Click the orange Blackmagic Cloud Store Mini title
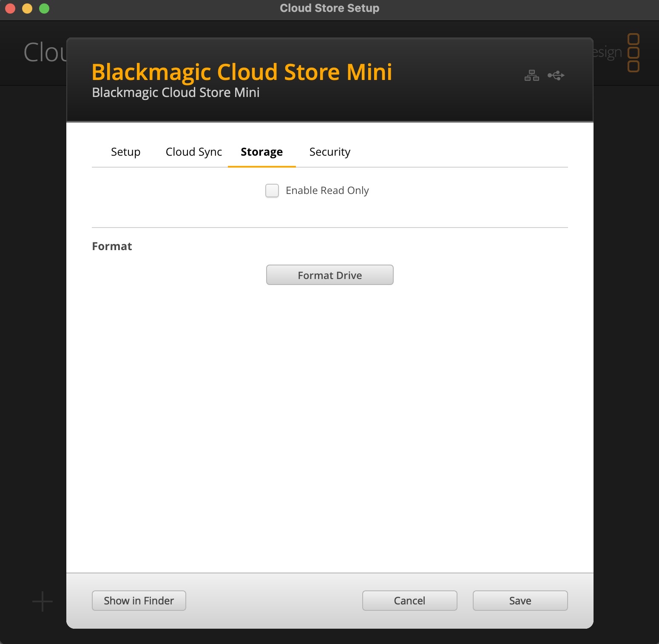Viewport: 659px width, 644px height. point(241,72)
